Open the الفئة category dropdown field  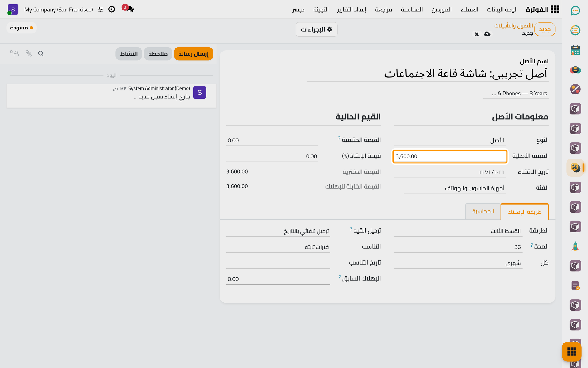tap(455, 188)
